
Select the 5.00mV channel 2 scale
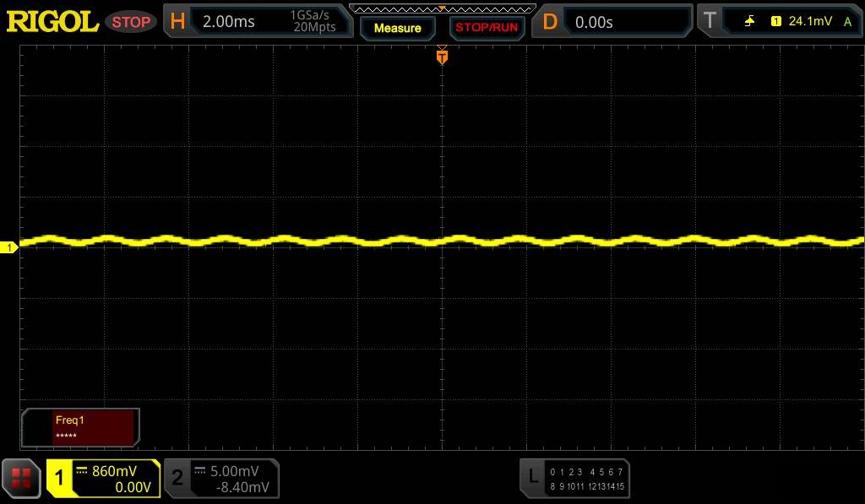click(235, 471)
